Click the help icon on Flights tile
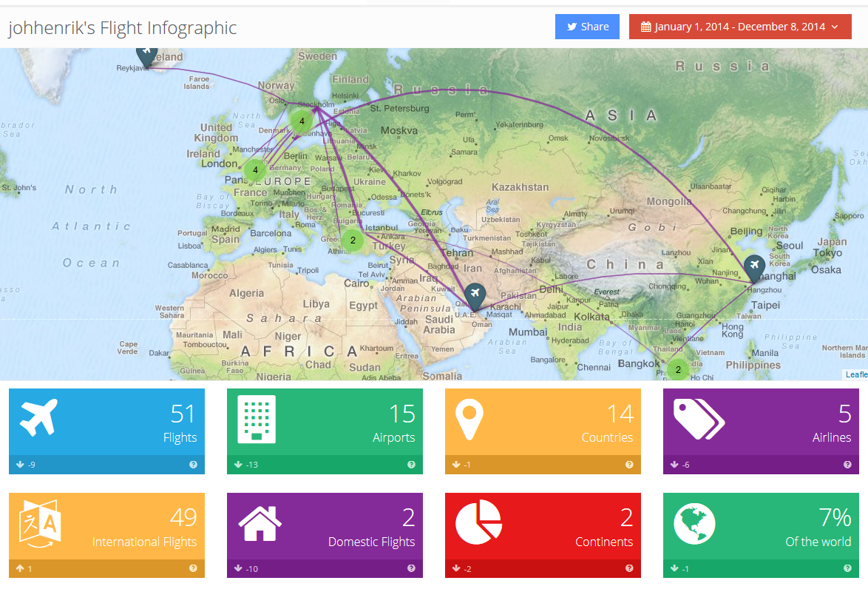This screenshot has width=868, height=589. (193, 465)
